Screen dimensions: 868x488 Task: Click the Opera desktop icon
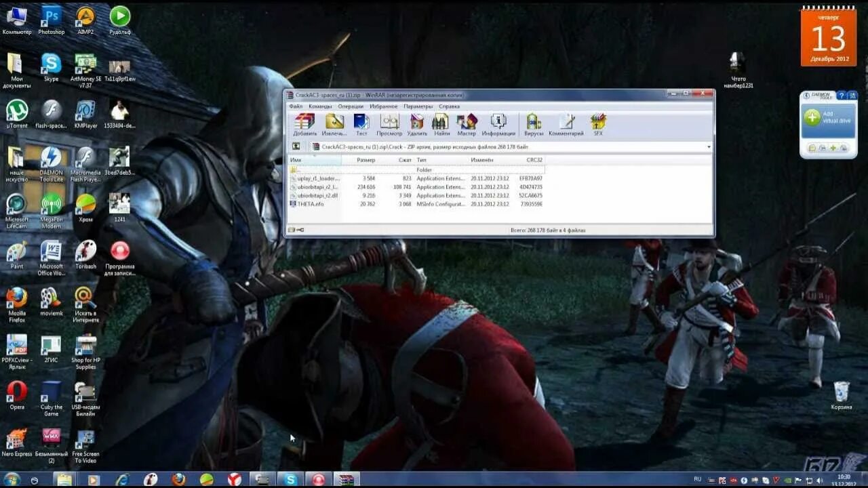(17, 395)
